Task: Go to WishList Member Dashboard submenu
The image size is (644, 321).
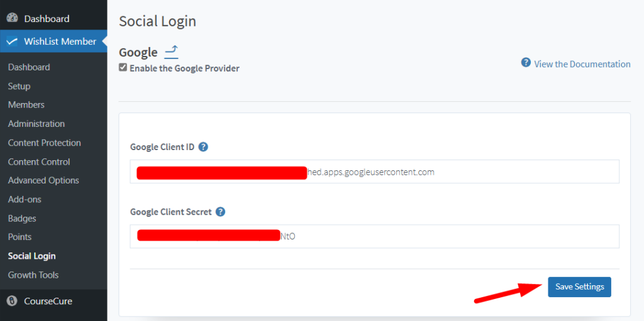Action: pos(29,67)
